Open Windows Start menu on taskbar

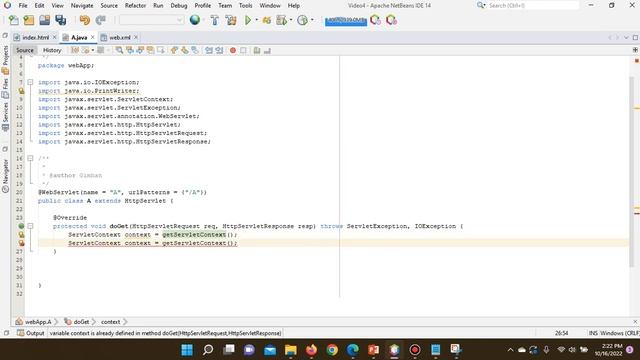click(187, 350)
